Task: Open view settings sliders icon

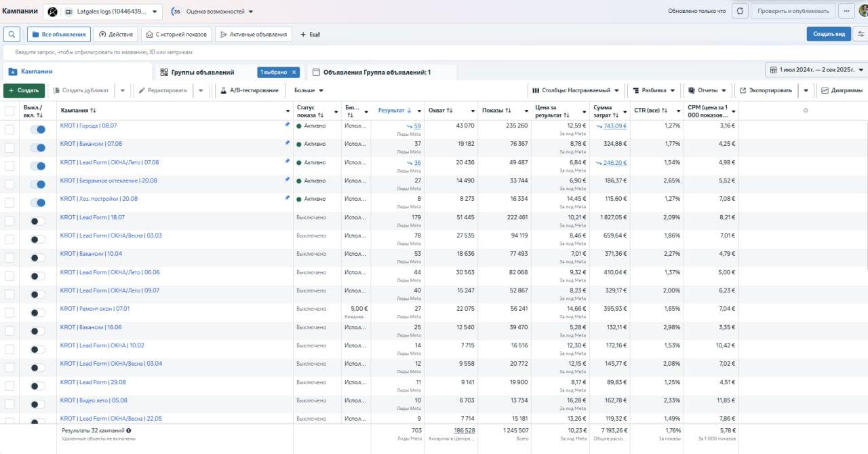Action: pyautogui.click(x=861, y=34)
